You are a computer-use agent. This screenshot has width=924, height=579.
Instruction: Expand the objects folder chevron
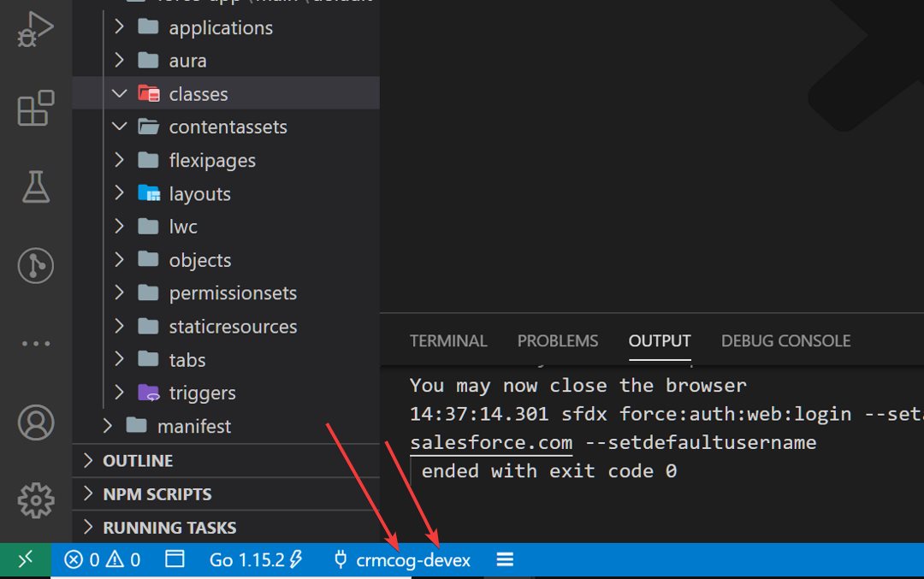click(119, 260)
